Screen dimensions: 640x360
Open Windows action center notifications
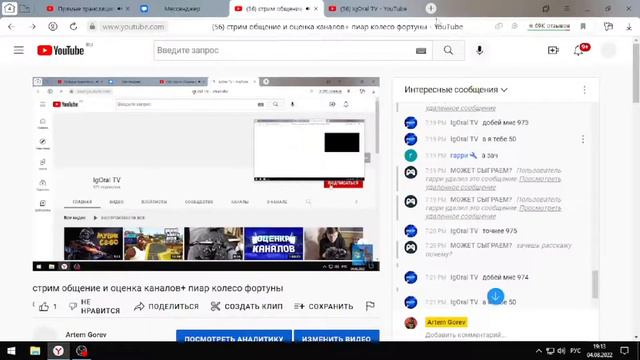pyautogui.click(x=624, y=351)
